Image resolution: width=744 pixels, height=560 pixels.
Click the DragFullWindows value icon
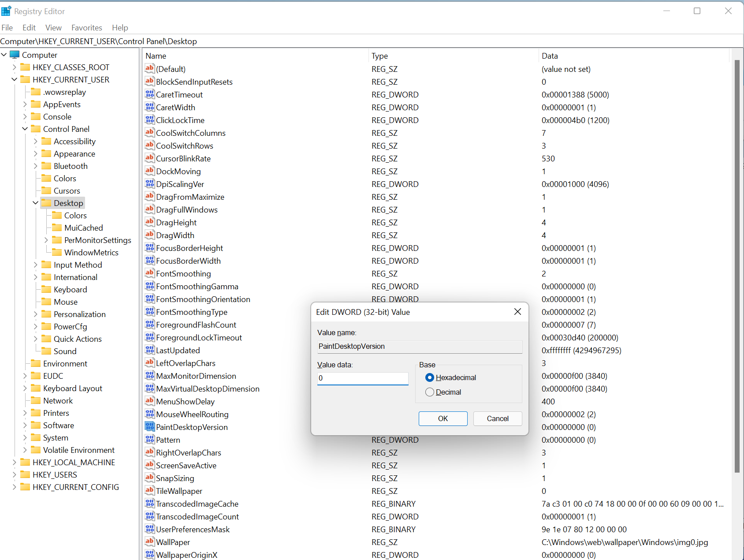click(x=150, y=209)
